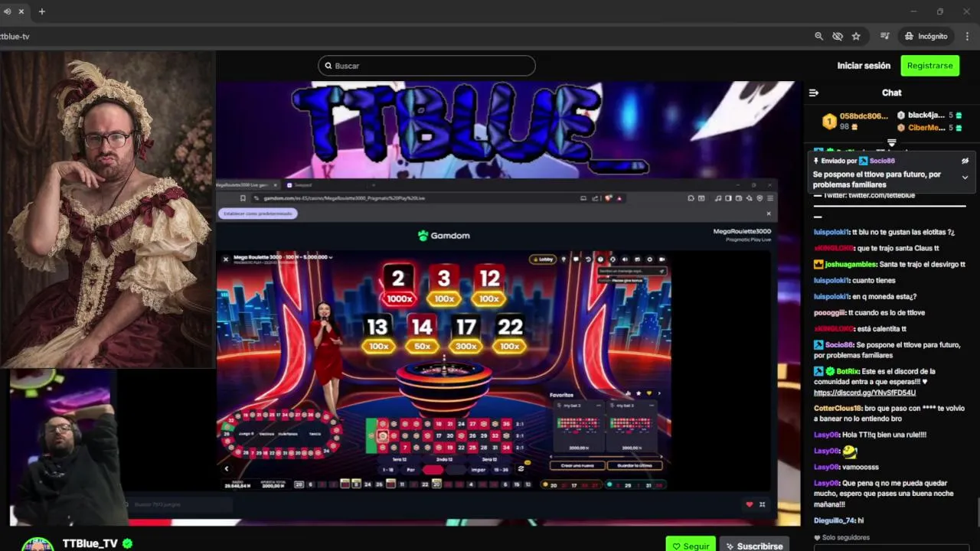Open a new browser tab

(41, 11)
